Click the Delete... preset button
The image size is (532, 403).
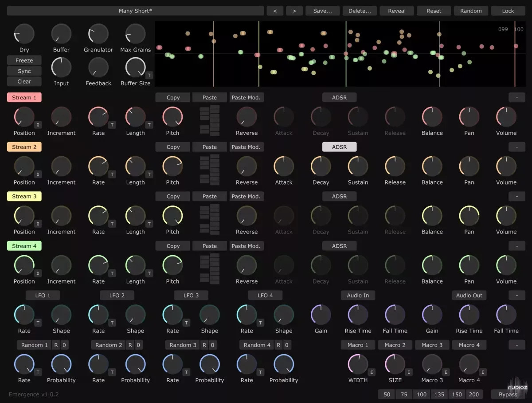[x=360, y=11]
